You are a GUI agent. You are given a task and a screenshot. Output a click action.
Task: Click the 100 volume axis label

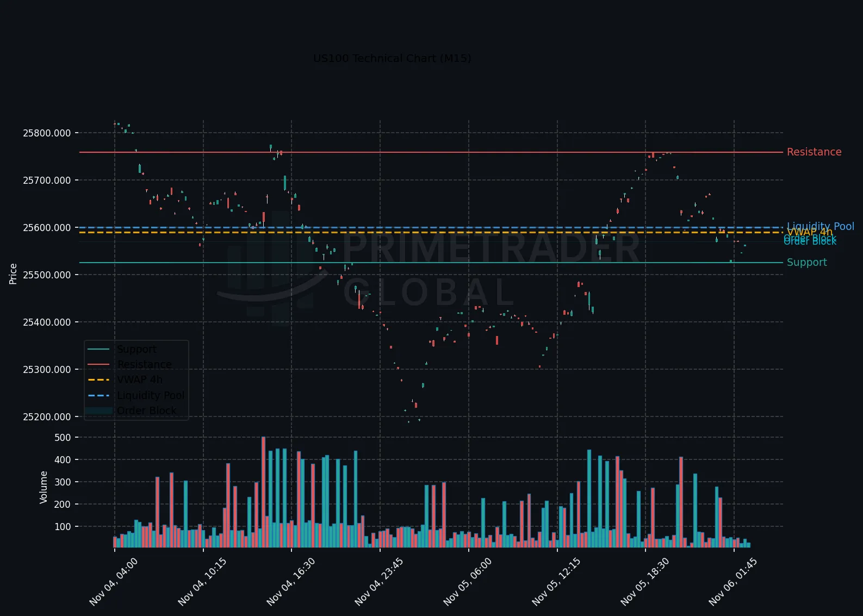pyautogui.click(x=63, y=527)
